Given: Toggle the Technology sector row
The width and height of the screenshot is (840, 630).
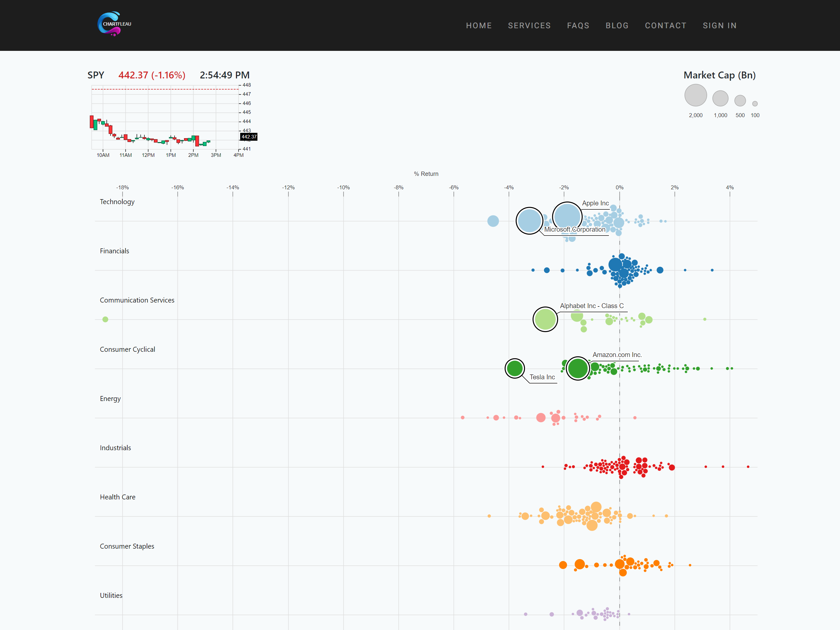Looking at the screenshot, I should 117,202.
